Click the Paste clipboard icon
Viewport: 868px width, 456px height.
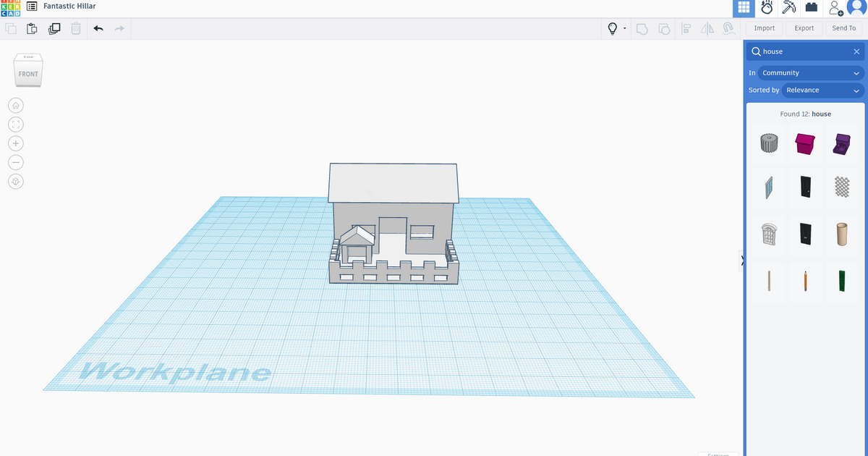[32, 28]
